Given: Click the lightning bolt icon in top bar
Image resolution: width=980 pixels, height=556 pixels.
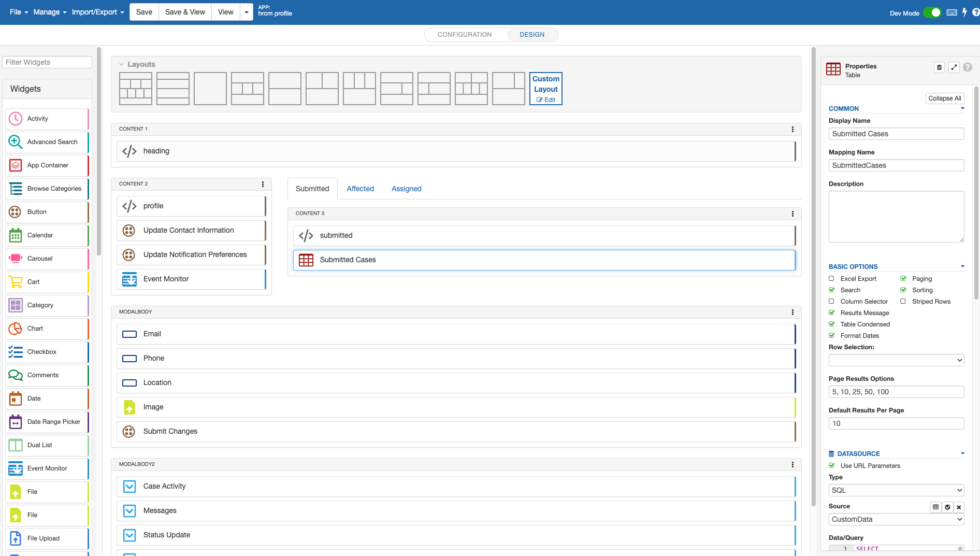Looking at the screenshot, I should [964, 12].
